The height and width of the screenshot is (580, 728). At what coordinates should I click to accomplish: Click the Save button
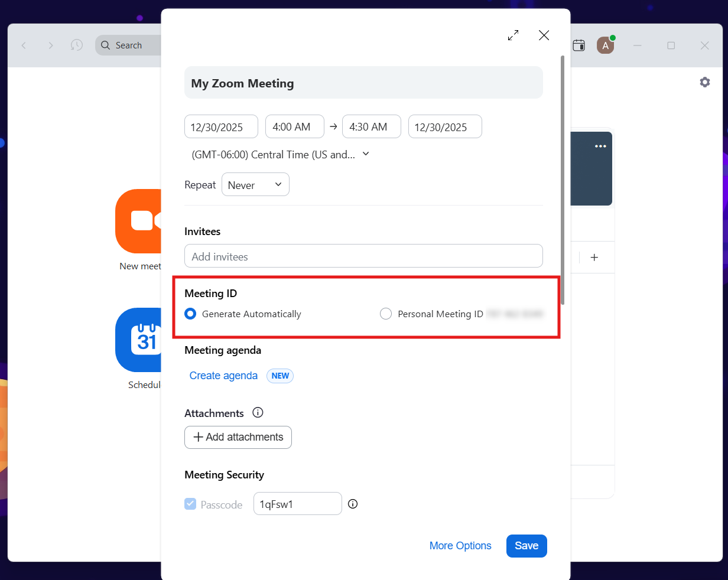pyautogui.click(x=526, y=546)
